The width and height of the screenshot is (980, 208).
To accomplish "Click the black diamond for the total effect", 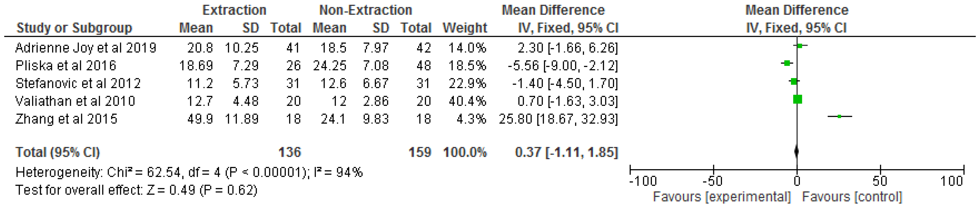I will pos(797,152).
